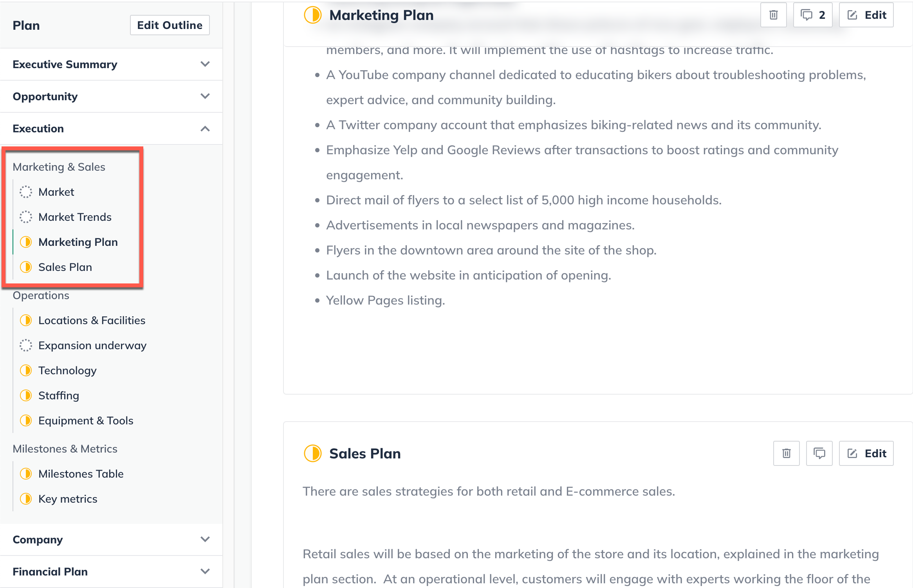Open comments on the Marketing Plan section
Image resolution: width=913 pixels, height=588 pixels.
pyautogui.click(x=812, y=15)
